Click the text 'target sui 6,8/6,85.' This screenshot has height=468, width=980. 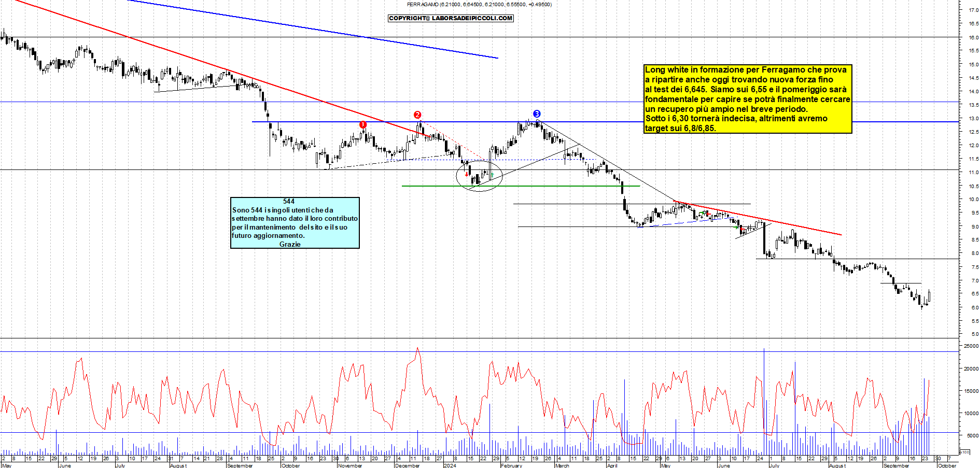[680, 128]
